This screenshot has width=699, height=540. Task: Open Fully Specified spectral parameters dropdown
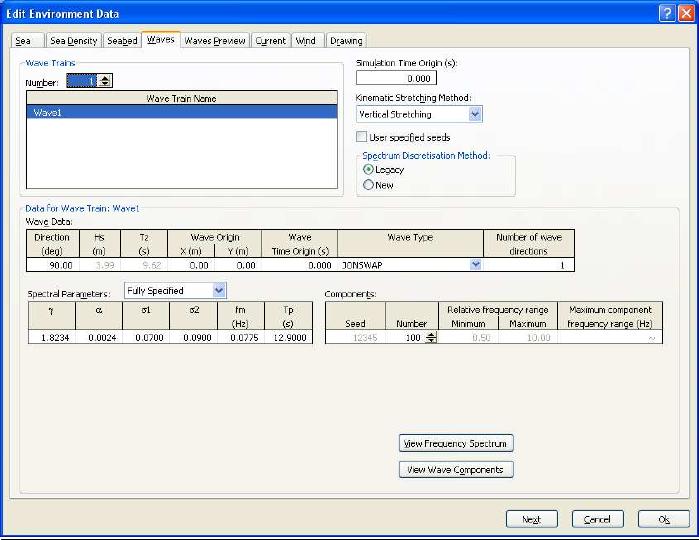(x=219, y=291)
